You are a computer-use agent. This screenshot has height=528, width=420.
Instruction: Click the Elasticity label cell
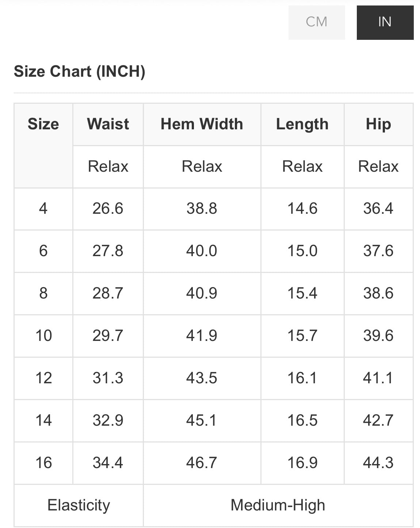[x=79, y=505]
